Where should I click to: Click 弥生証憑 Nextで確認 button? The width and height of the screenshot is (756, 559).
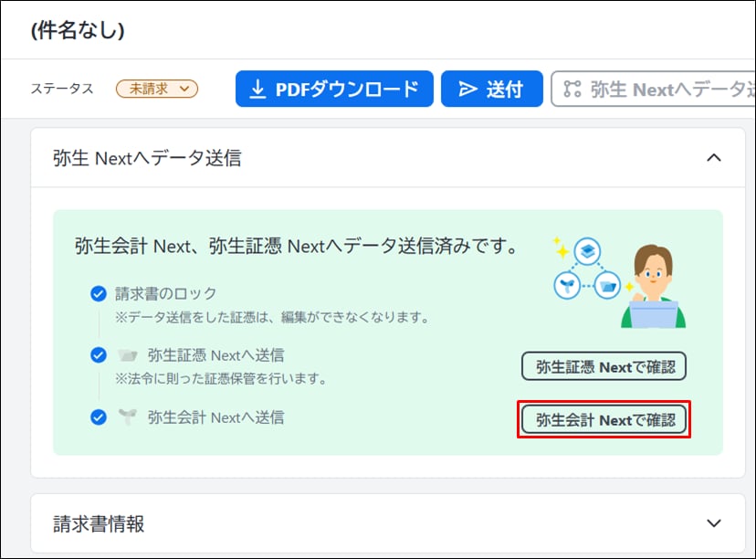(604, 366)
